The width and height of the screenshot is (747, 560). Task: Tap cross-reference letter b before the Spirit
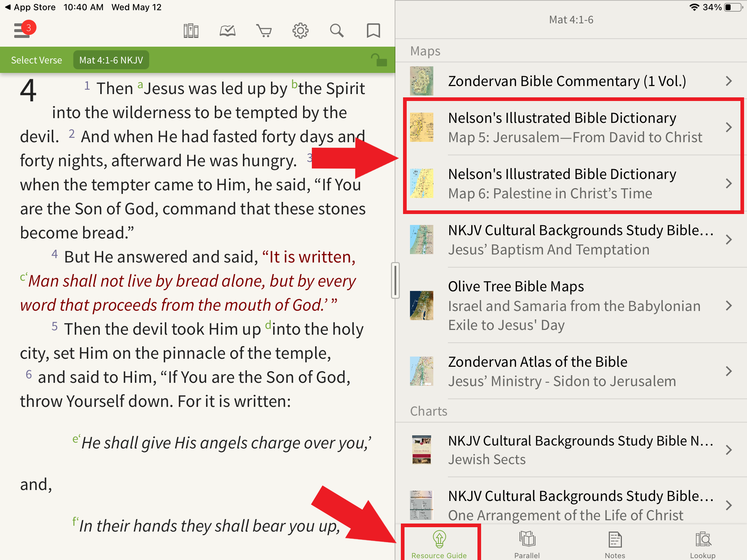click(x=295, y=84)
